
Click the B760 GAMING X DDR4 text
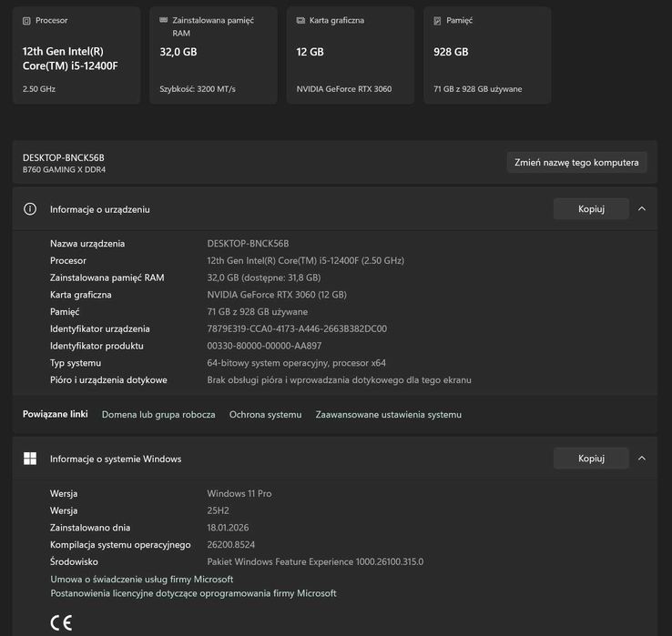64,169
